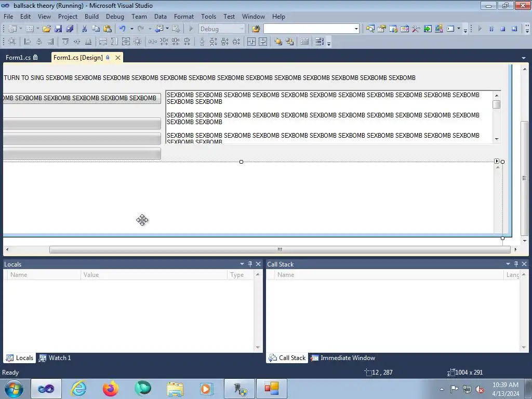Click the SEXBOMB button on the form

(x=82, y=98)
